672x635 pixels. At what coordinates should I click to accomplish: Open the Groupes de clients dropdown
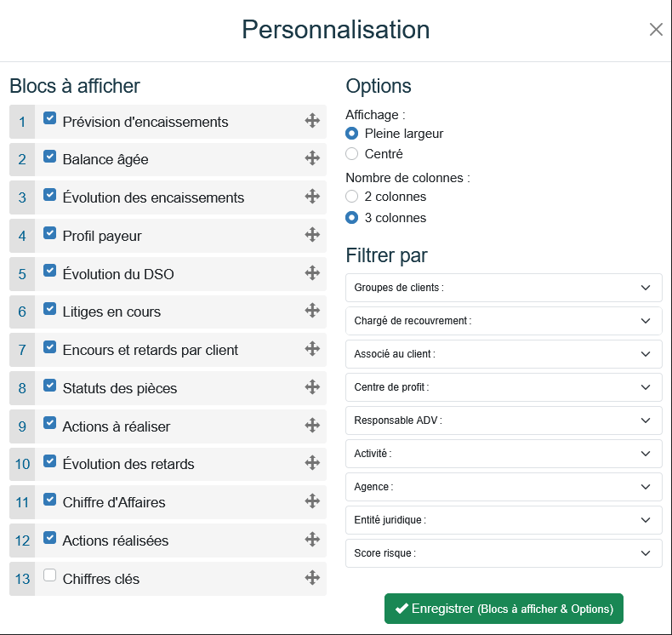[504, 288]
